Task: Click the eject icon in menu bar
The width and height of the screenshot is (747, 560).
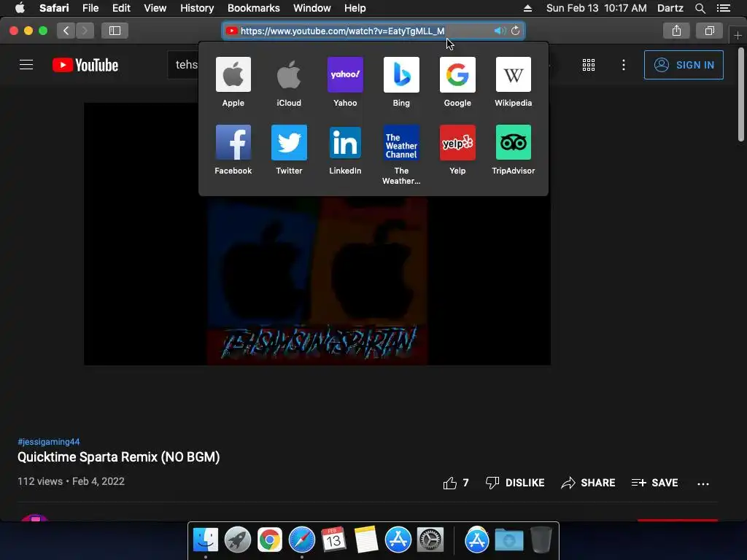Action: [x=527, y=8]
